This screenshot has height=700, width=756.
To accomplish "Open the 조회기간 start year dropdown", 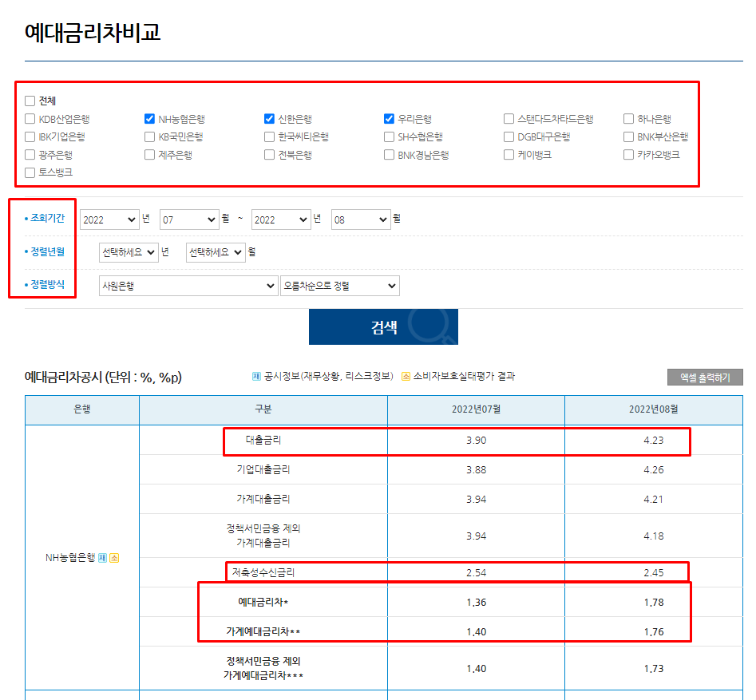I will (109, 219).
